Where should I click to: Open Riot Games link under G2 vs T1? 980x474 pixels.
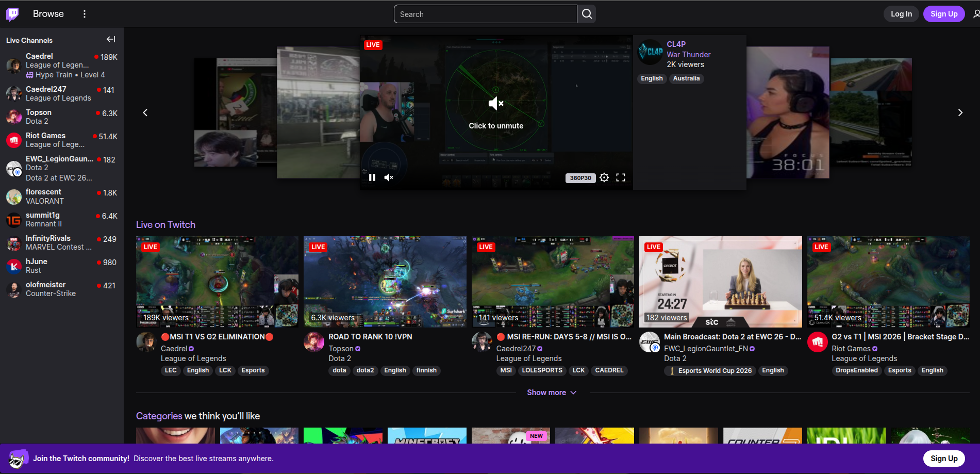[x=851, y=349]
